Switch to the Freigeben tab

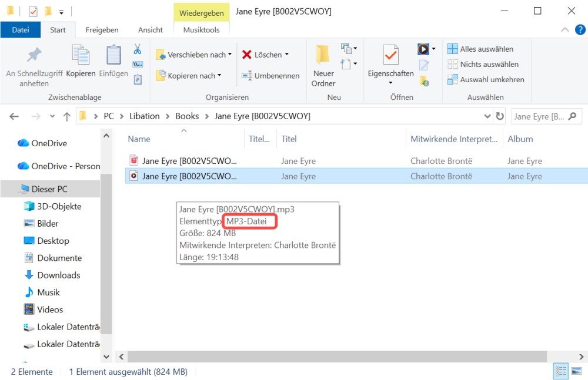102,30
